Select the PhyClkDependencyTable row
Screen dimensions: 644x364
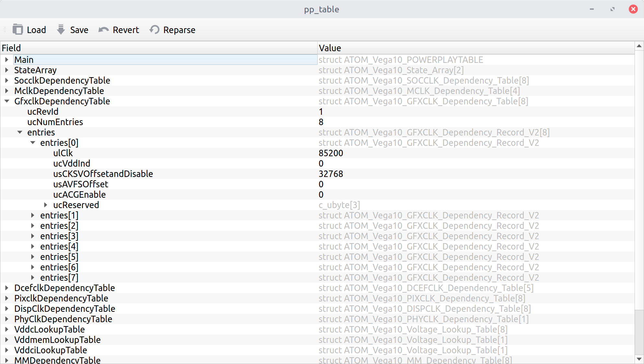point(63,319)
